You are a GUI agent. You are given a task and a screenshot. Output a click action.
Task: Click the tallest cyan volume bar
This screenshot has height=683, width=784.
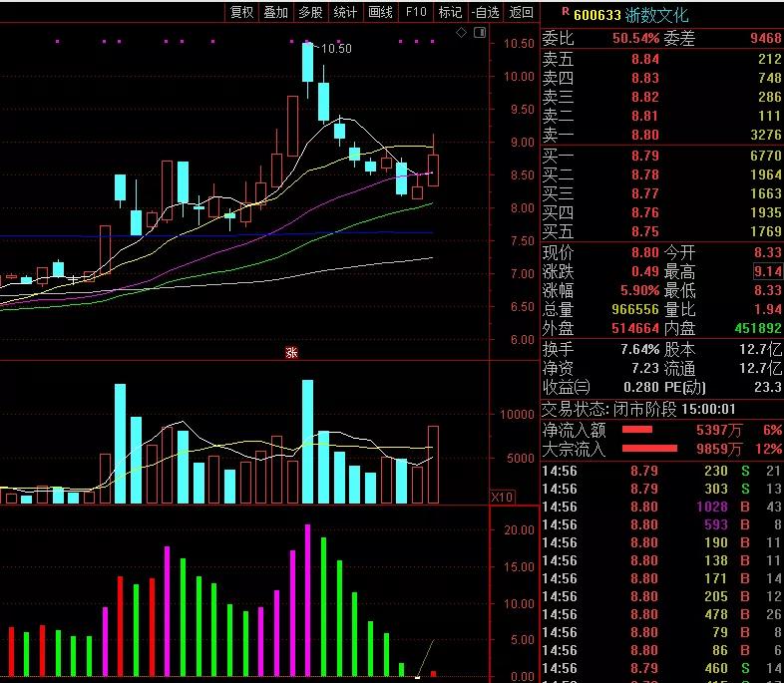click(307, 441)
